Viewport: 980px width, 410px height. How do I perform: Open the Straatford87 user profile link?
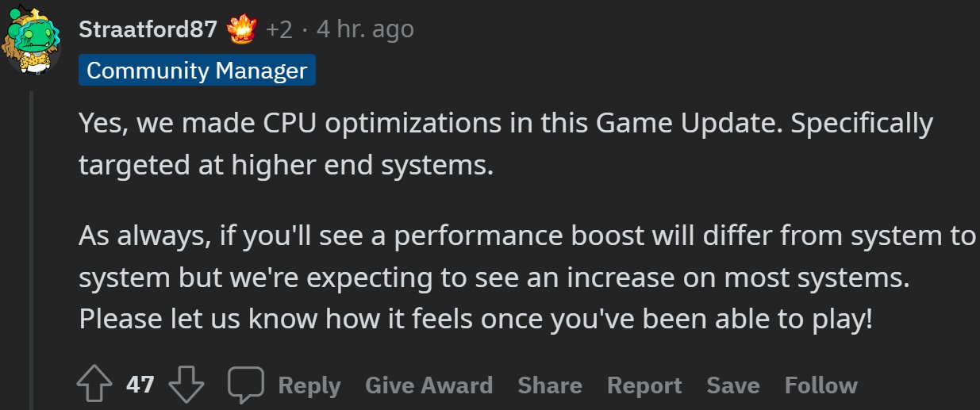[x=148, y=30]
